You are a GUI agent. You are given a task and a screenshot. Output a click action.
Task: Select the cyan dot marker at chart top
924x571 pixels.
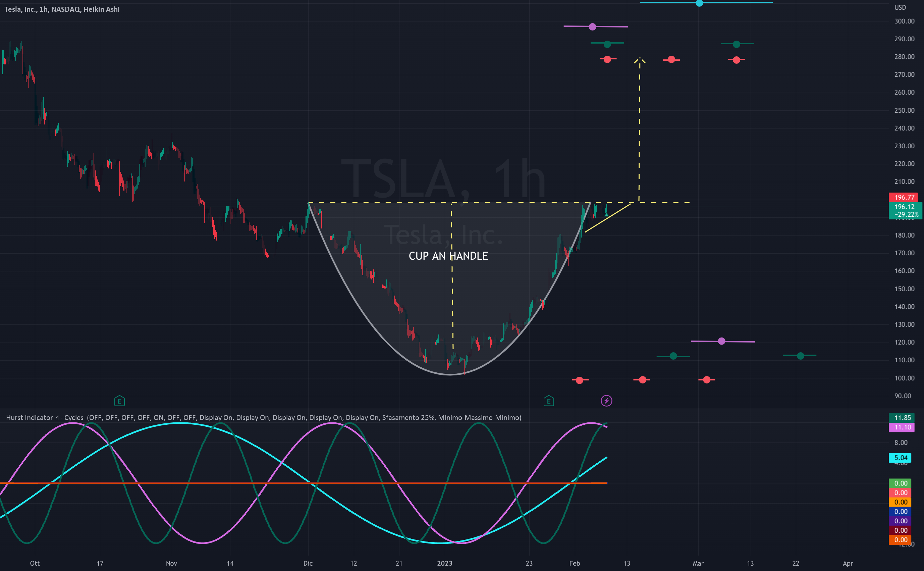click(699, 3)
